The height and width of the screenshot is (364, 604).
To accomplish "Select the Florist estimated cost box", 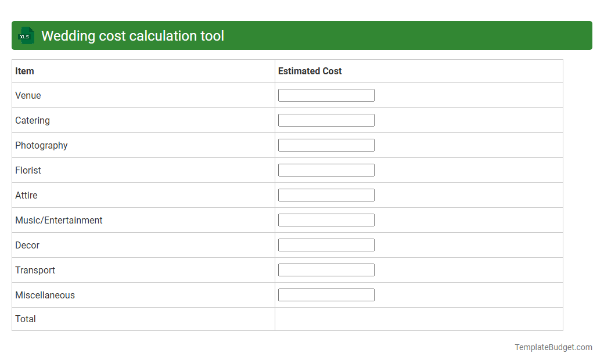I will click(326, 170).
